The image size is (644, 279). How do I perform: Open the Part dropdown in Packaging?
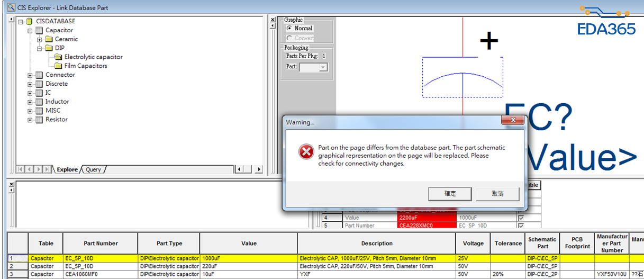[323, 67]
